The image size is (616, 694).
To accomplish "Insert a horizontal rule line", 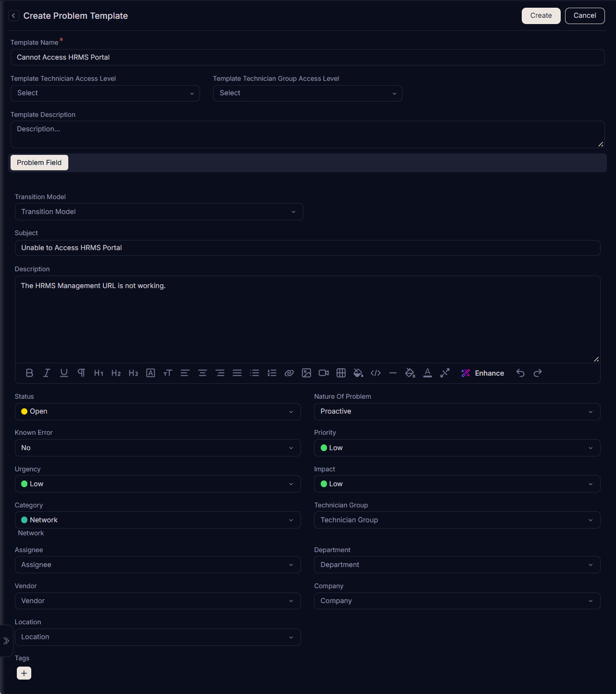I will 393,373.
